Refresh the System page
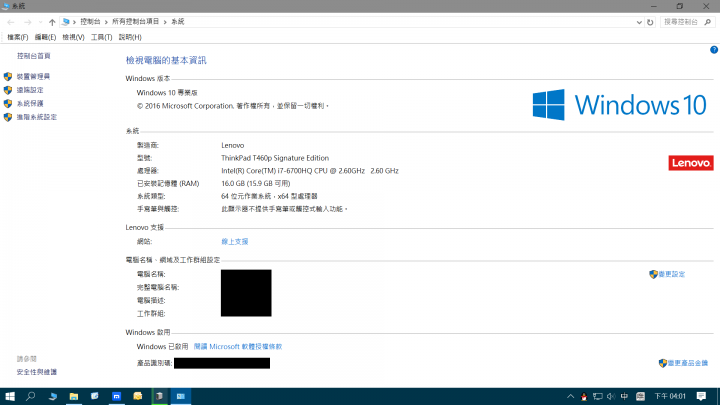This screenshot has width=720, height=405. [650, 22]
